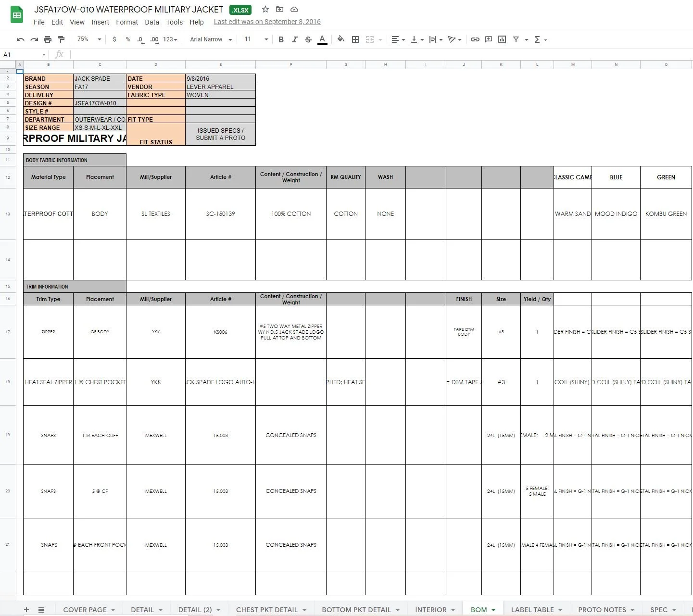Click the .XLSX file badge

coord(240,10)
